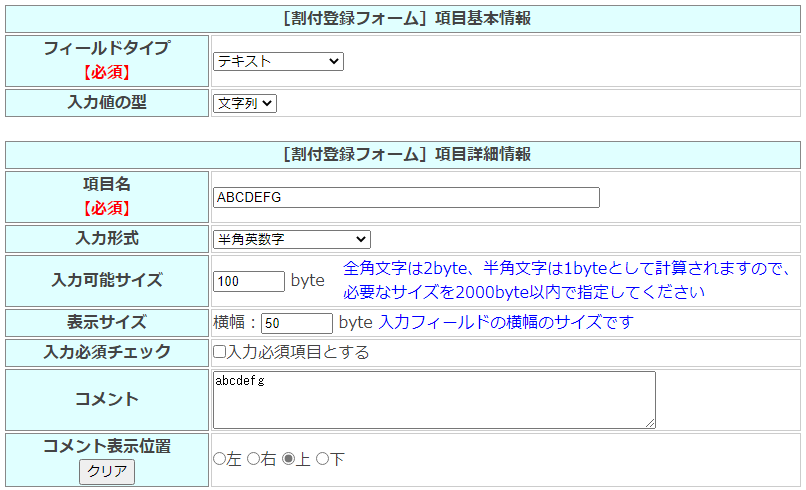This screenshot has width=806, height=490.
Task: Enable the 入力必須項目とする checkbox
Action: tap(219, 352)
